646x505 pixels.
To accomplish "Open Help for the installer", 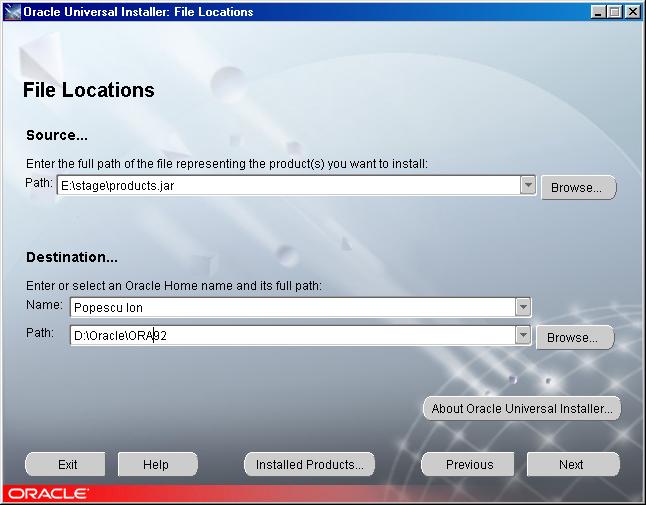I will (156, 464).
